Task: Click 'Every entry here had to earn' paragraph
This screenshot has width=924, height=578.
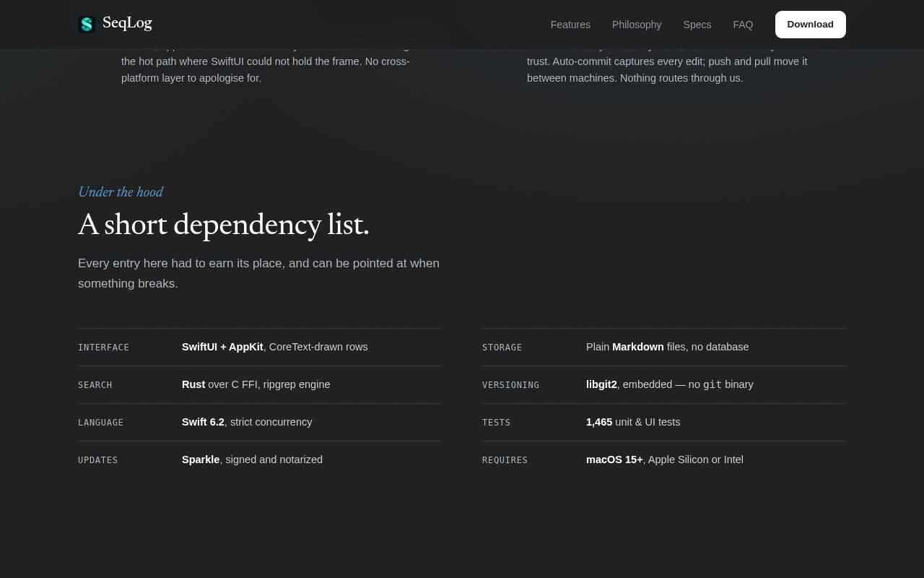Action: point(258,273)
